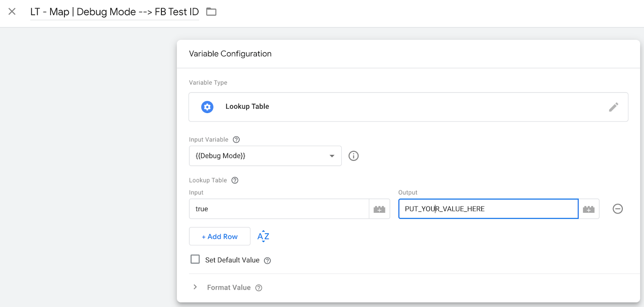Open help for Format Value
This screenshot has width=644, height=307.
pos(258,288)
